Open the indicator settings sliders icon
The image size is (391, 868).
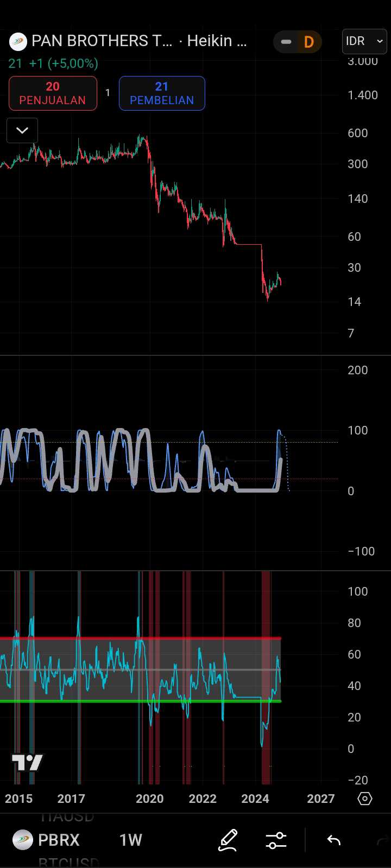pyautogui.click(x=276, y=840)
